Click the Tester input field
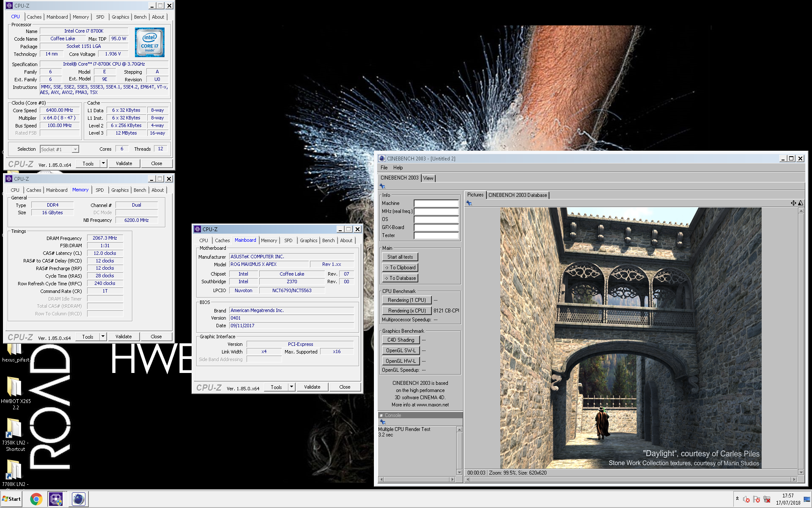 436,235
